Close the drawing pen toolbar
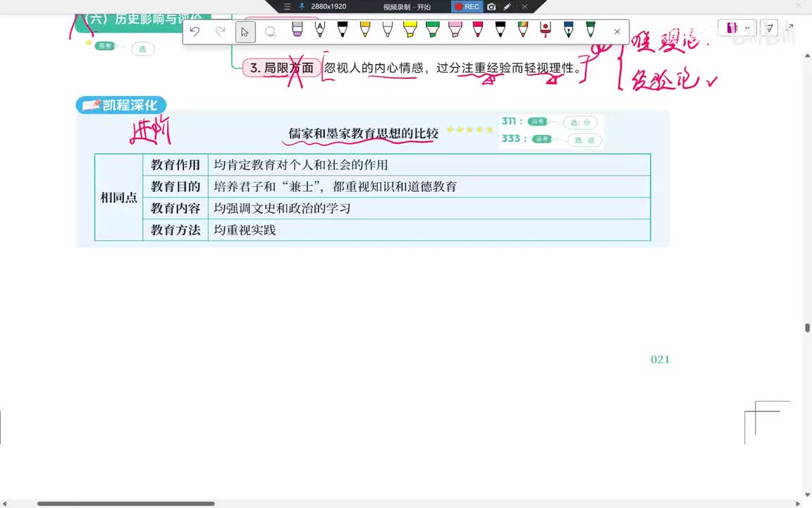Viewport: 812px width, 508px height. pos(617,32)
